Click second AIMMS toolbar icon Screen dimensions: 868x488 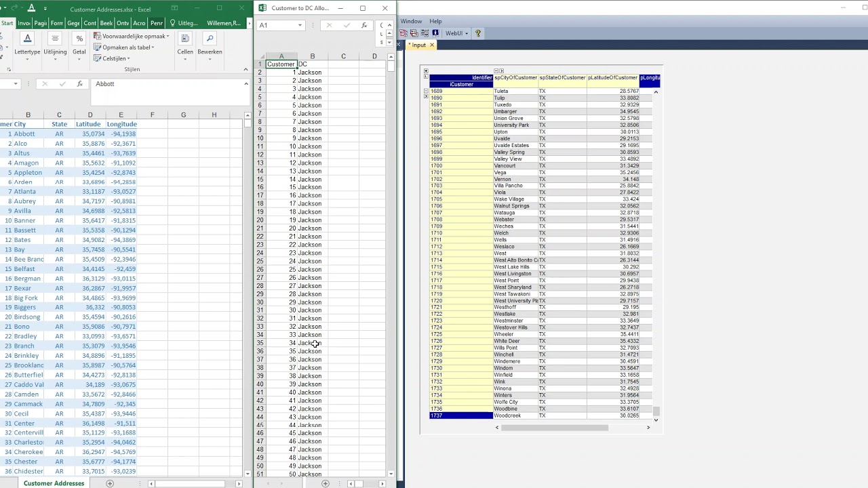tap(414, 33)
